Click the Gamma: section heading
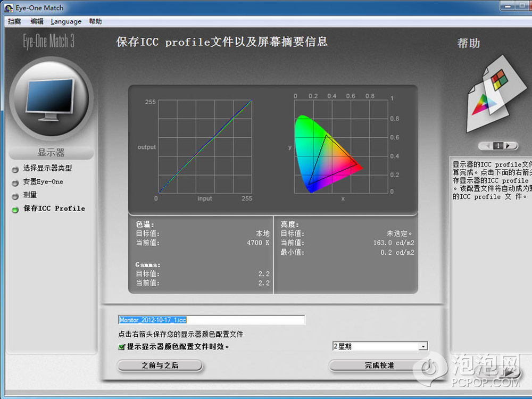 (148, 264)
